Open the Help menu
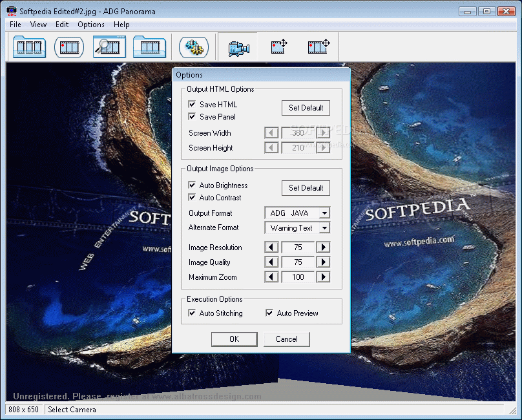 point(121,25)
